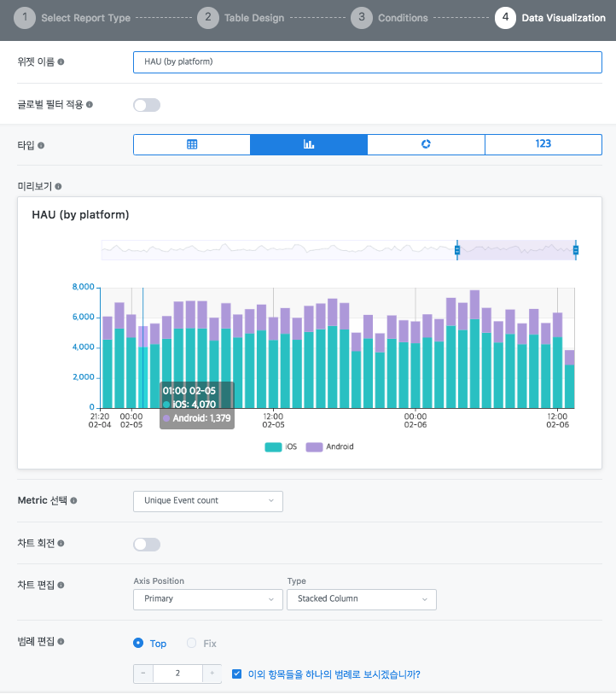Select the bar chart type icon
This screenshot has height=694, width=616.
[x=309, y=144]
